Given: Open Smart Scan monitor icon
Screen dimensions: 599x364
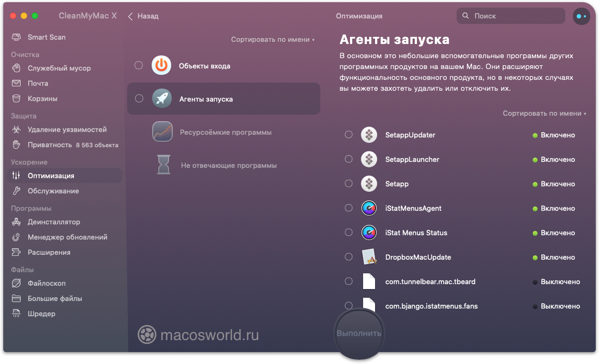Looking at the screenshot, I should (x=16, y=37).
